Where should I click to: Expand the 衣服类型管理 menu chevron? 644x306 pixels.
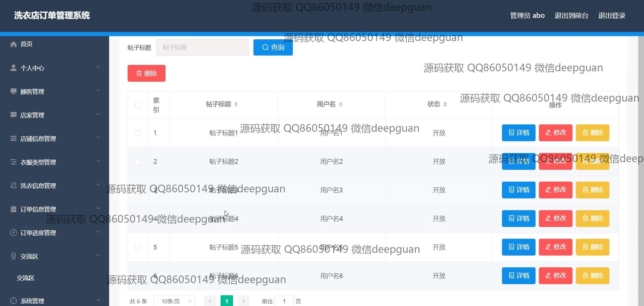pos(98,161)
